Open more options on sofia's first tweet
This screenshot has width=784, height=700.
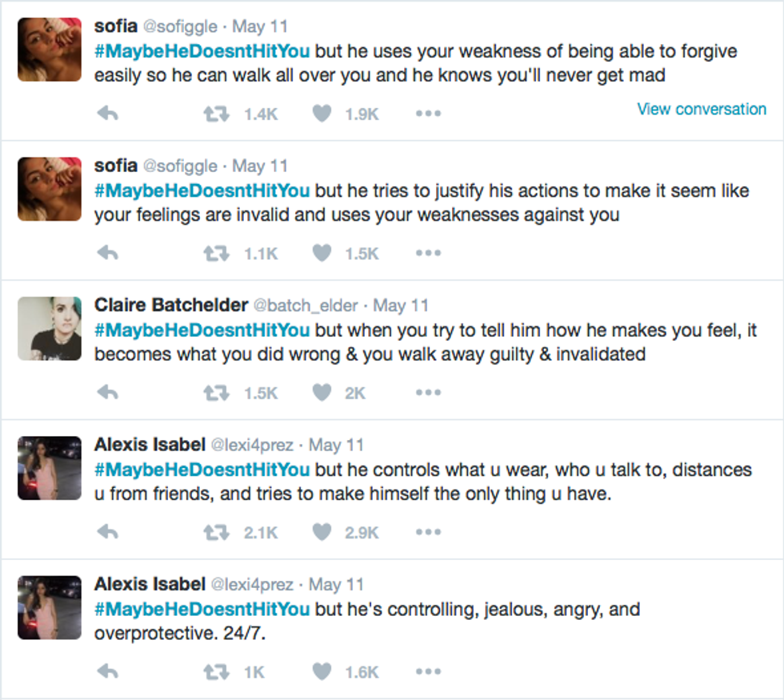428,114
